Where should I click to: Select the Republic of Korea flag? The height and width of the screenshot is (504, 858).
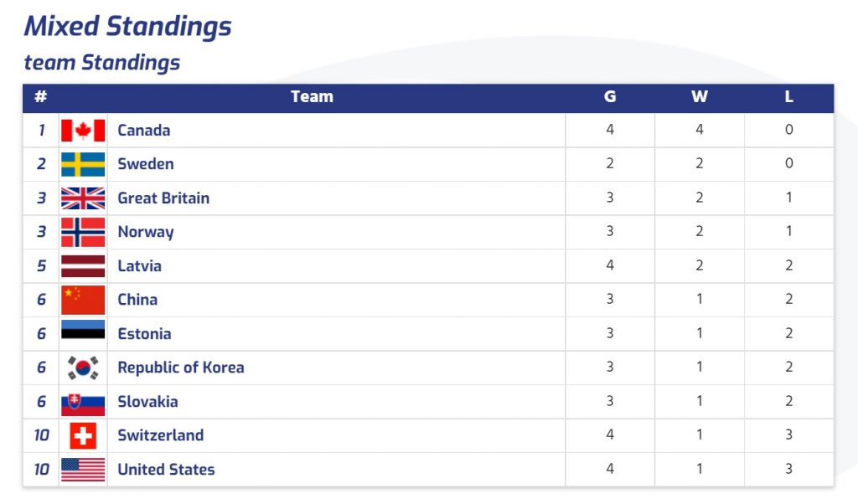[x=83, y=368]
